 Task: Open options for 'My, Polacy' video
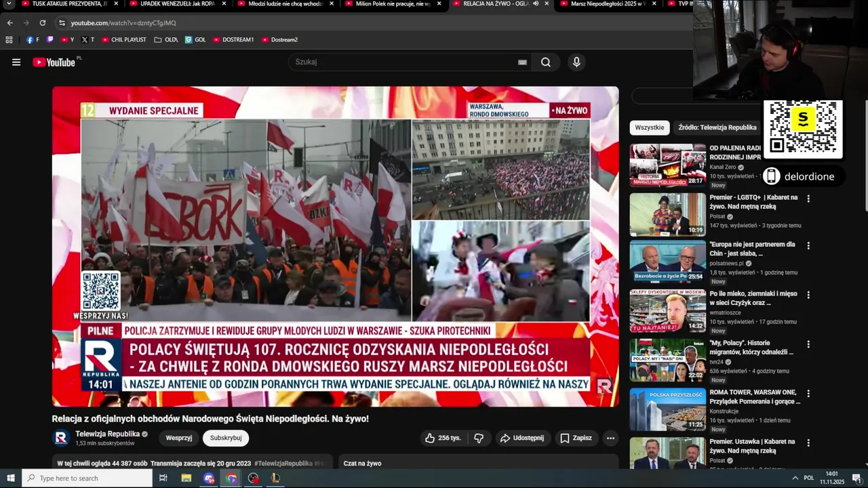click(808, 344)
